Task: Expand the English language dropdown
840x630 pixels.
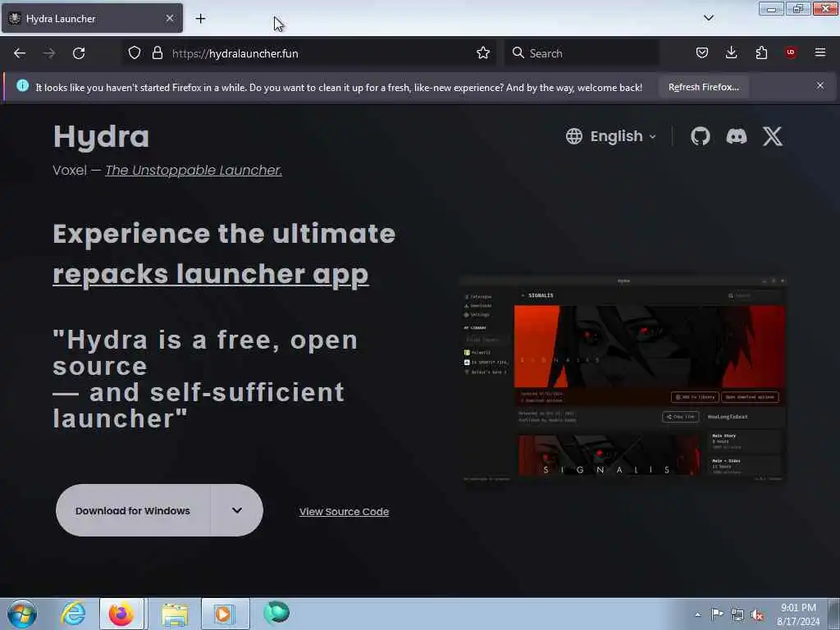Action: [623, 136]
